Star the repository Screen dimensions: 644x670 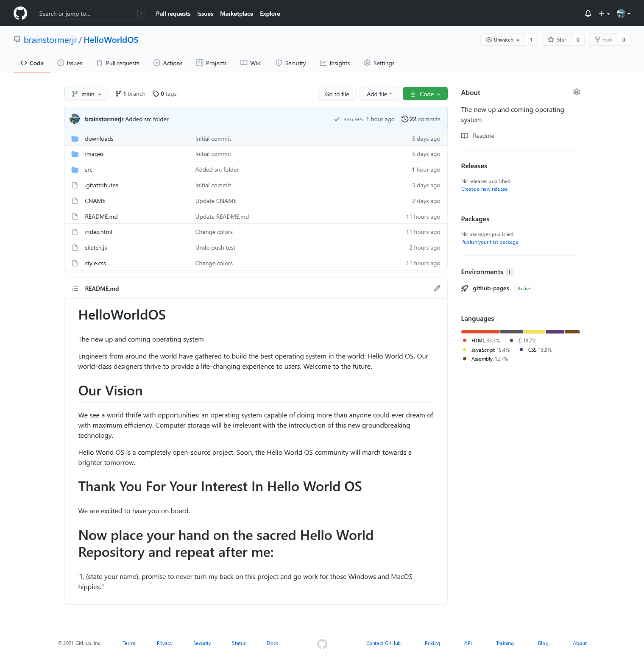point(557,40)
